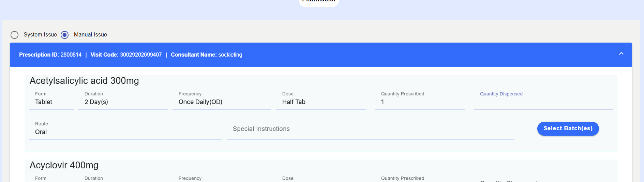Click the System Issue label text

(x=40, y=35)
